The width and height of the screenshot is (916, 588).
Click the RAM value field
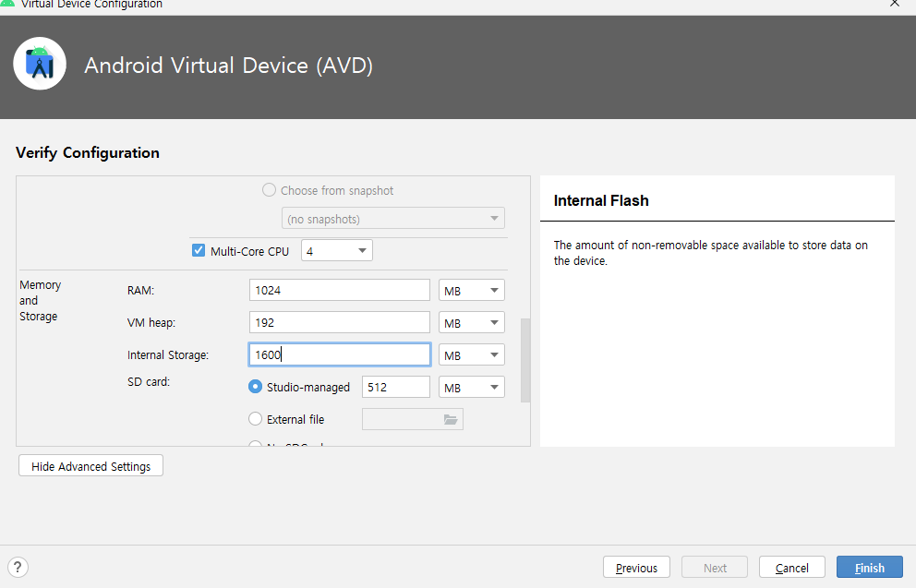click(x=340, y=290)
